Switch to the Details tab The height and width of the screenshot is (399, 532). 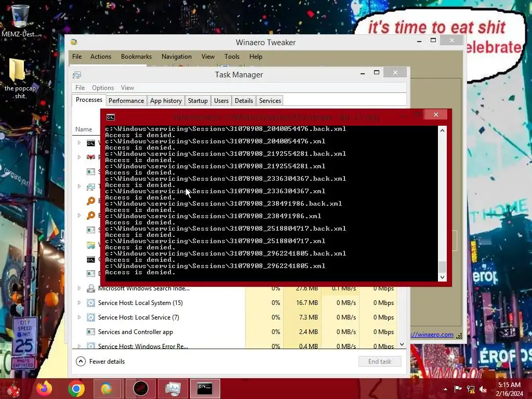point(244,101)
